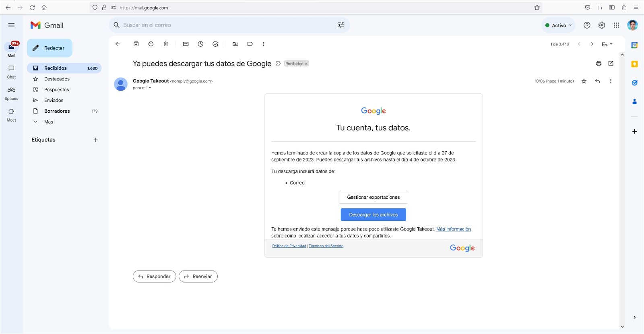Open the Google account avatar
The image size is (644, 334).
632,25
